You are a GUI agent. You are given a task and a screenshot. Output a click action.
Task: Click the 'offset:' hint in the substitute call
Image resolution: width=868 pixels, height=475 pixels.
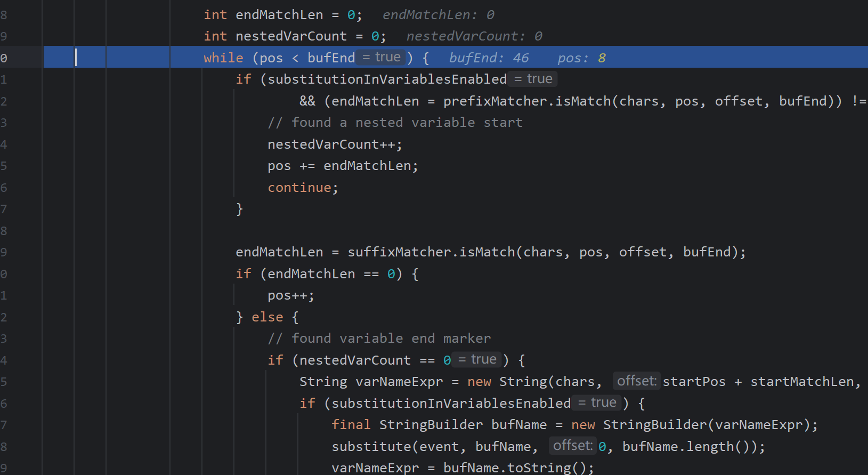(572, 446)
